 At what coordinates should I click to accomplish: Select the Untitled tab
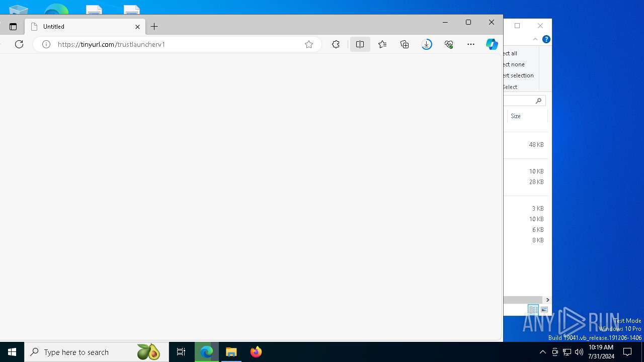[85, 27]
